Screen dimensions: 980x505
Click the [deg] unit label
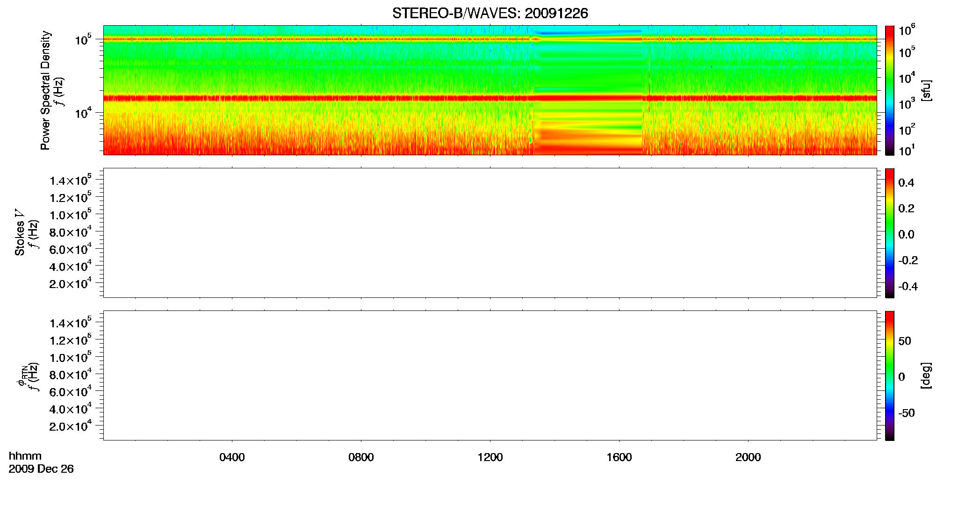(x=926, y=375)
